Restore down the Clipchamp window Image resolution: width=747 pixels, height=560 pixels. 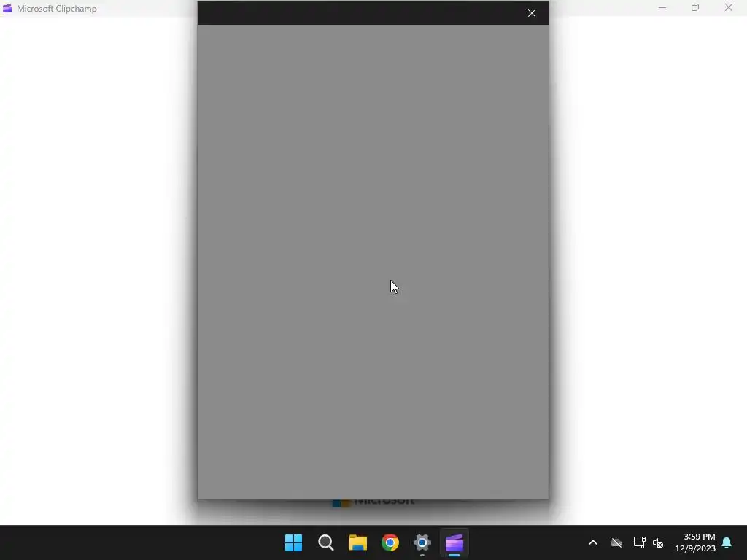pyautogui.click(x=695, y=7)
